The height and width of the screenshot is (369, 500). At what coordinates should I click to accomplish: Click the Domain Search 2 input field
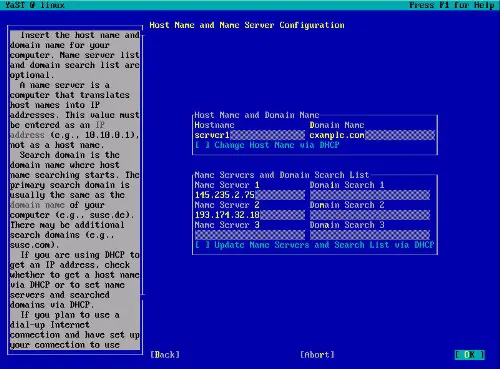370,215
